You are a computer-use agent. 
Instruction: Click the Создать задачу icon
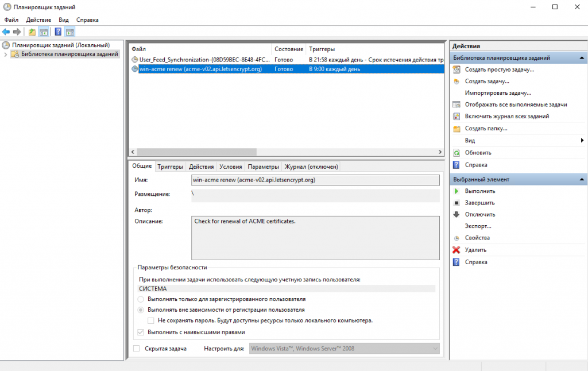457,81
